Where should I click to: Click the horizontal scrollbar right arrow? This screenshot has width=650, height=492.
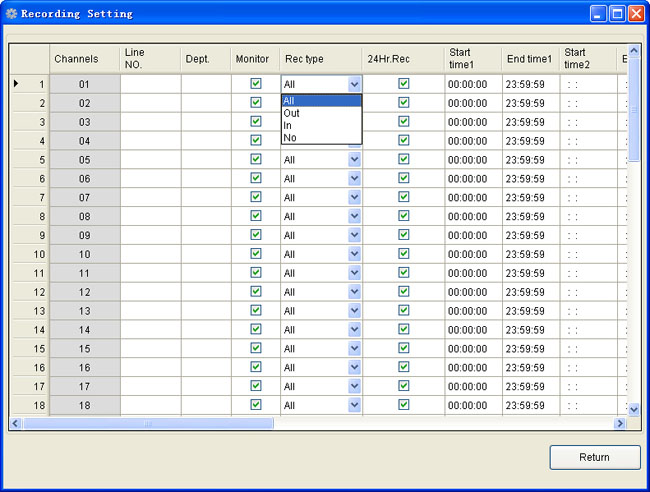(x=620, y=424)
